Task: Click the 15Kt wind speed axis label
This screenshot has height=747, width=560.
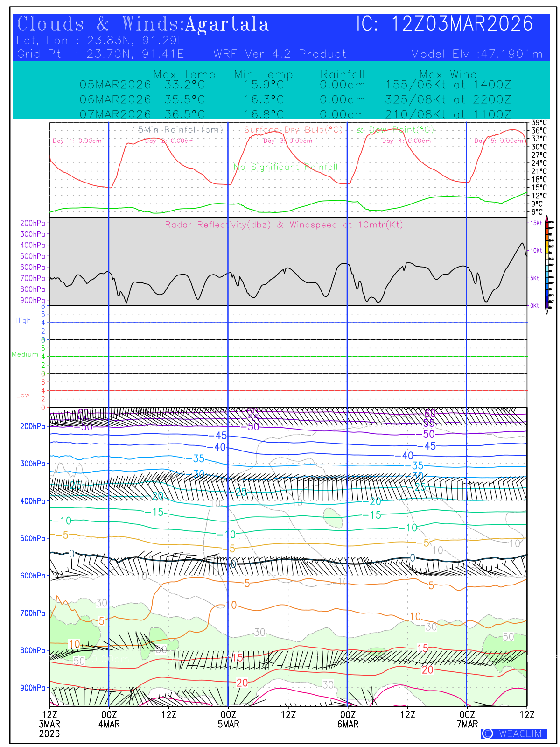Action: coord(536,223)
